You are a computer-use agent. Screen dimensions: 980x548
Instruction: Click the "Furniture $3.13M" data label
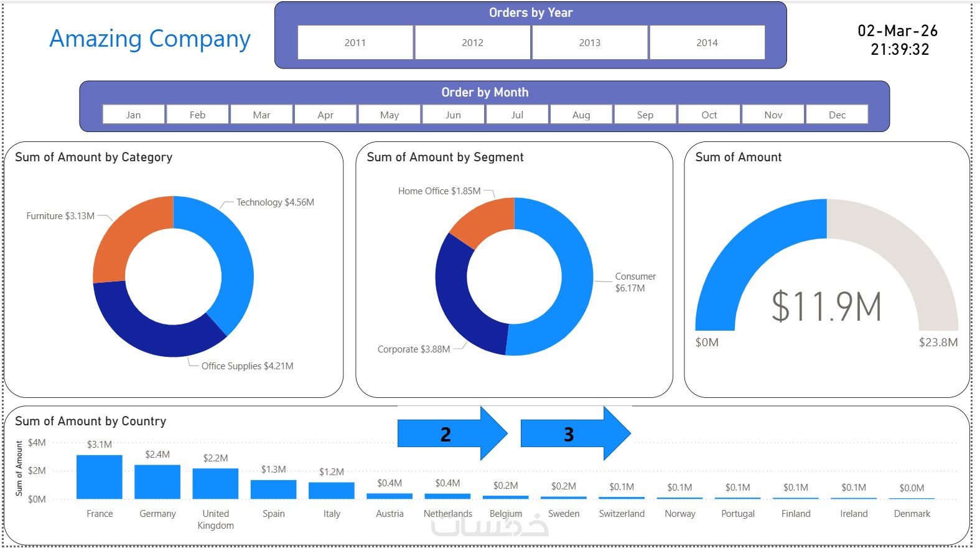60,216
